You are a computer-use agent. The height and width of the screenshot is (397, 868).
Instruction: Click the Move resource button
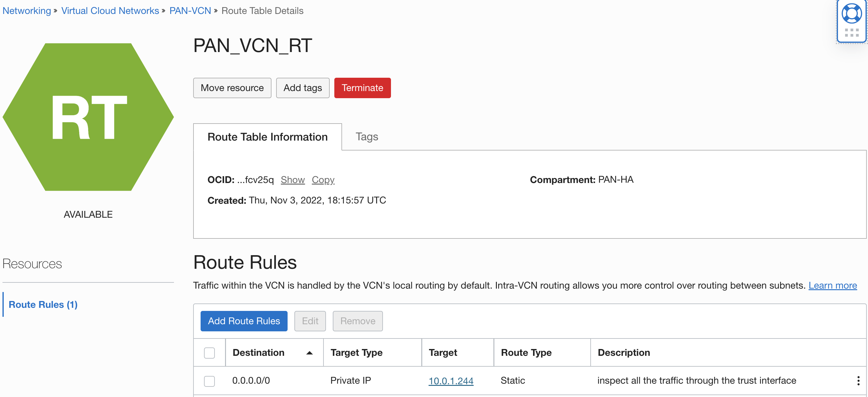pos(232,88)
